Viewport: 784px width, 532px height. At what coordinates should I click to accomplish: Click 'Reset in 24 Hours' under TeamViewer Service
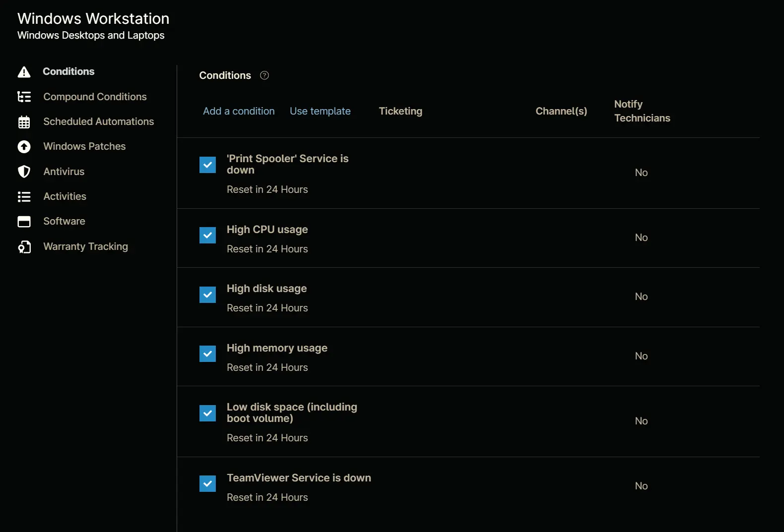267,497
